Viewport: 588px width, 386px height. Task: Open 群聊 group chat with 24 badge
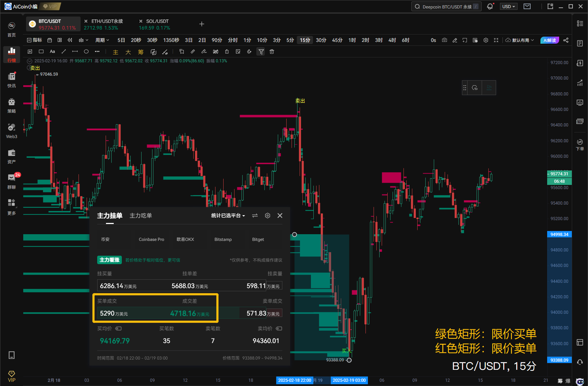[12, 182]
